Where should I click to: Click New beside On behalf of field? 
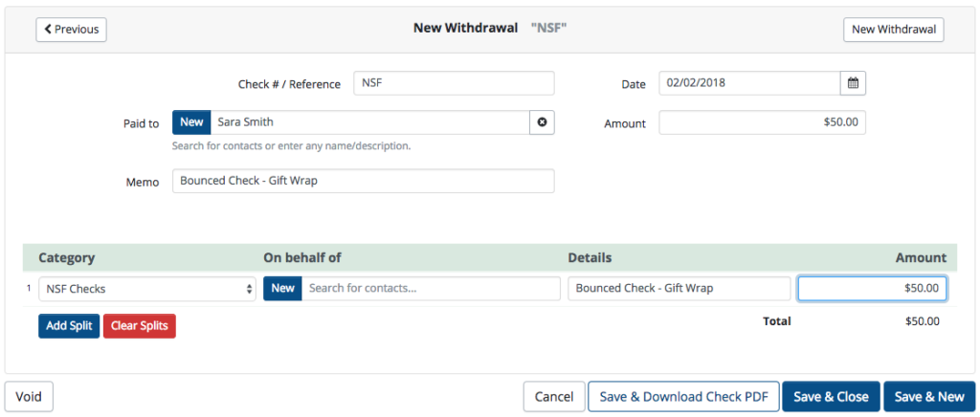pyautogui.click(x=282, y=289)
